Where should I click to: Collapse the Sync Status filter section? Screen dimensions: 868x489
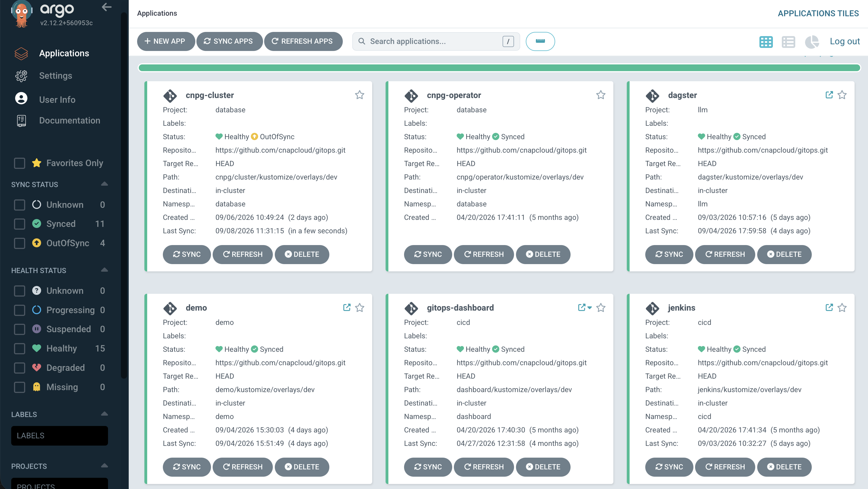click(x=104, y=184)
